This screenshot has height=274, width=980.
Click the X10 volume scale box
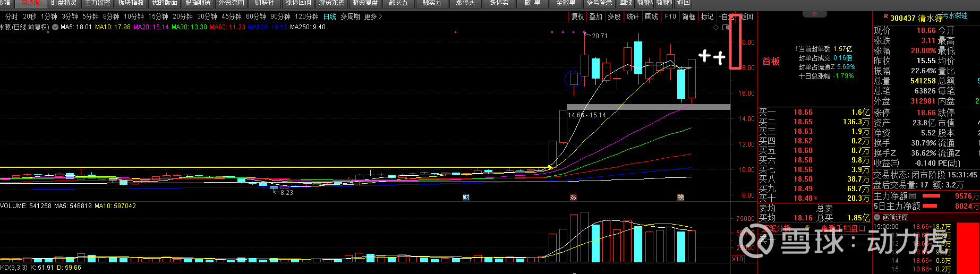[x=737, y=259]
